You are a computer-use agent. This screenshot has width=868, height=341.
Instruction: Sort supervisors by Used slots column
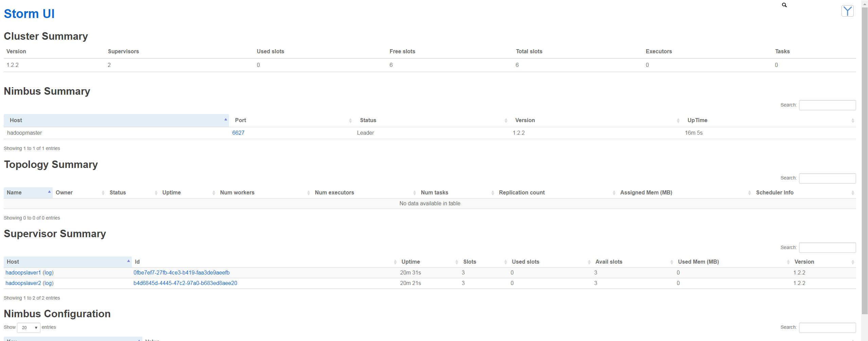click(551, 262)
